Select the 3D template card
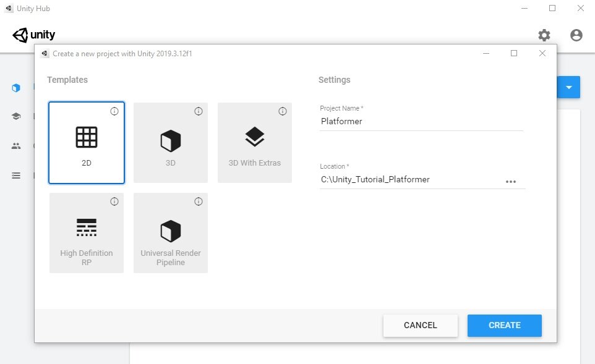 point(170,143)
